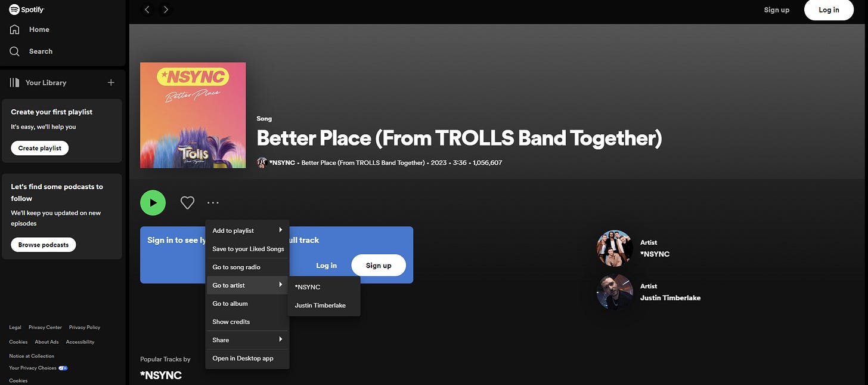This screenshot has height=385, width=868.
Task: Click 'Create your first playlist' text
Action: [x=51, y=112]
